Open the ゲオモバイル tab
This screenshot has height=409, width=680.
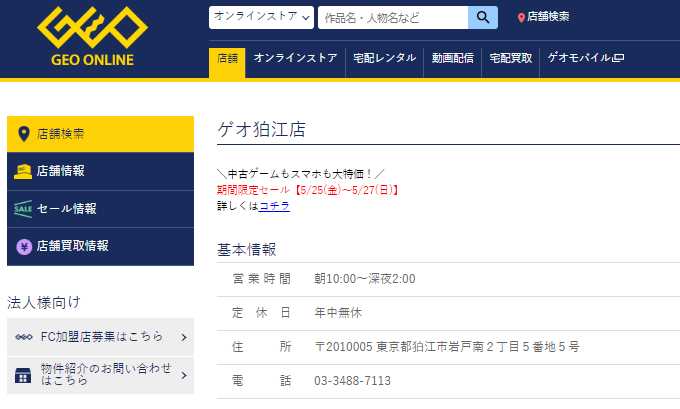tap(585, 58)
